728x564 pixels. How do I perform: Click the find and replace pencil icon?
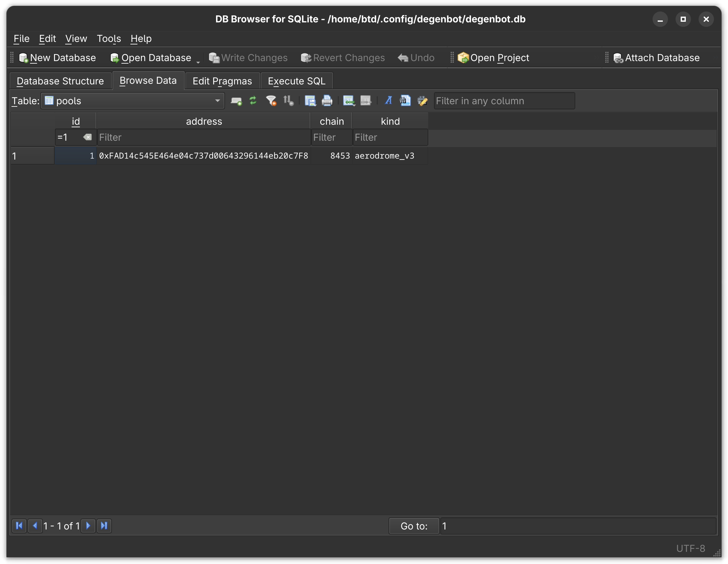pos(422,100)
